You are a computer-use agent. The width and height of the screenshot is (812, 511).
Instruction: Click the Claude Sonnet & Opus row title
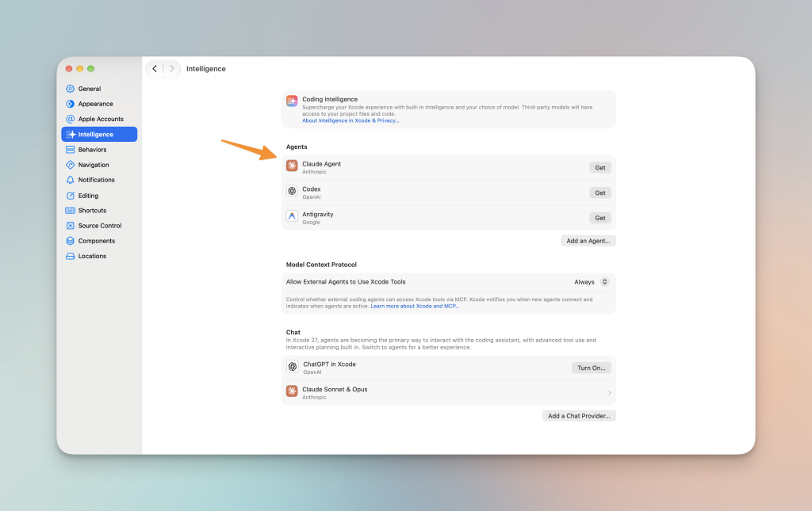[335, 390]
